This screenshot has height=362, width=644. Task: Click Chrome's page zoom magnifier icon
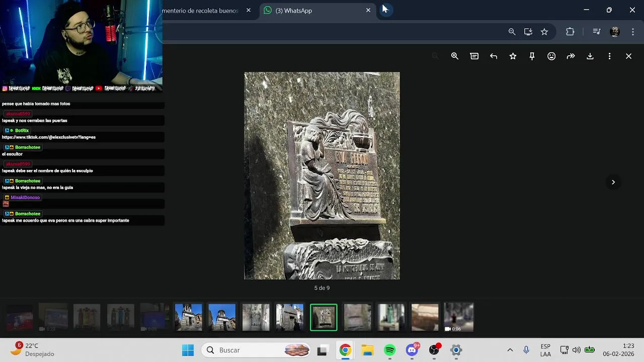click(x=512, y=32)
